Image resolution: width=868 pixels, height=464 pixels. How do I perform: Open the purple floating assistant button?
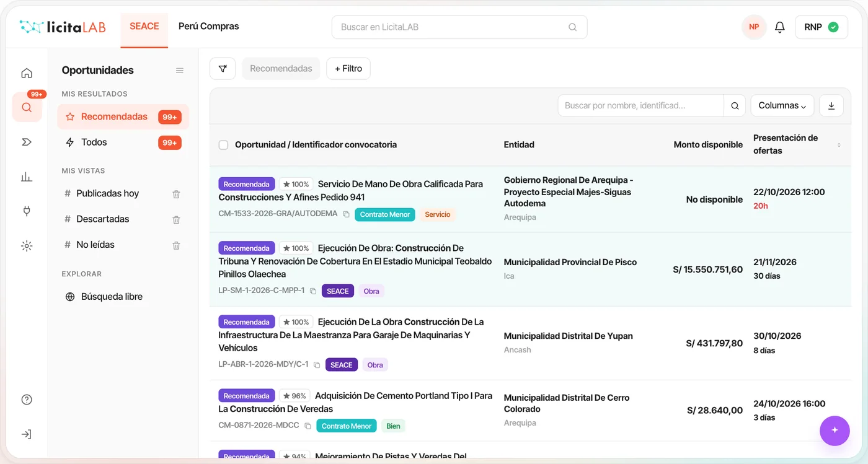click(x=835, y=431)
